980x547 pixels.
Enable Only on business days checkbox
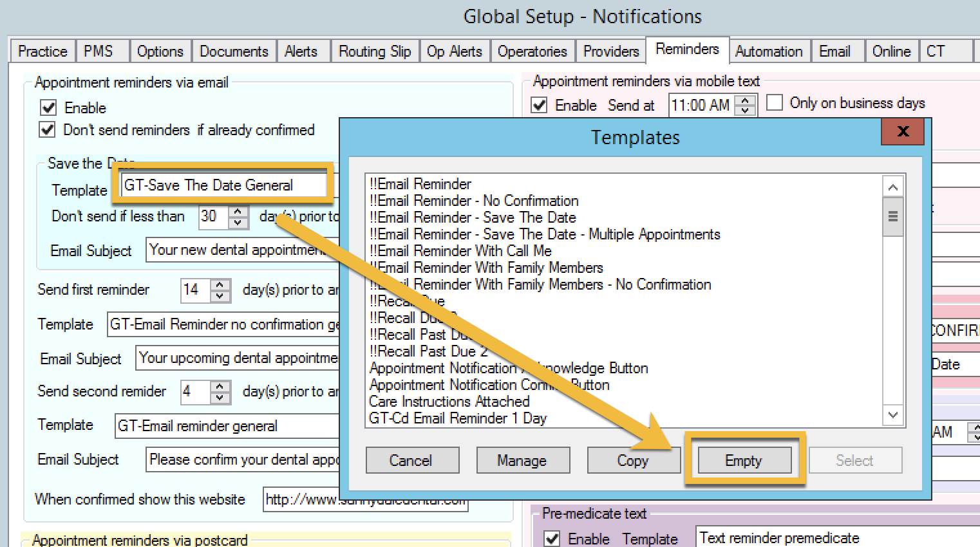pos(775,103)
